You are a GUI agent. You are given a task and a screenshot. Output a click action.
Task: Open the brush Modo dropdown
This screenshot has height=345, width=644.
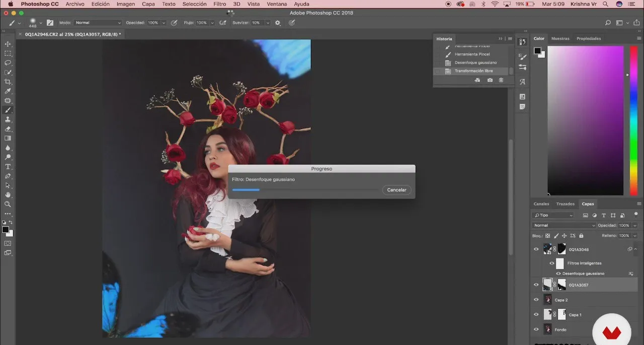coord(98,23)
